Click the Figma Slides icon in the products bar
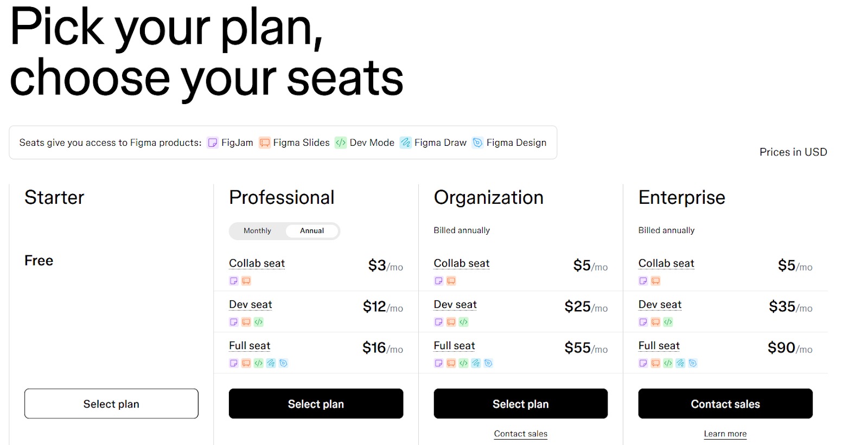This screenshot has width=868, height=445. coord(264,143)
